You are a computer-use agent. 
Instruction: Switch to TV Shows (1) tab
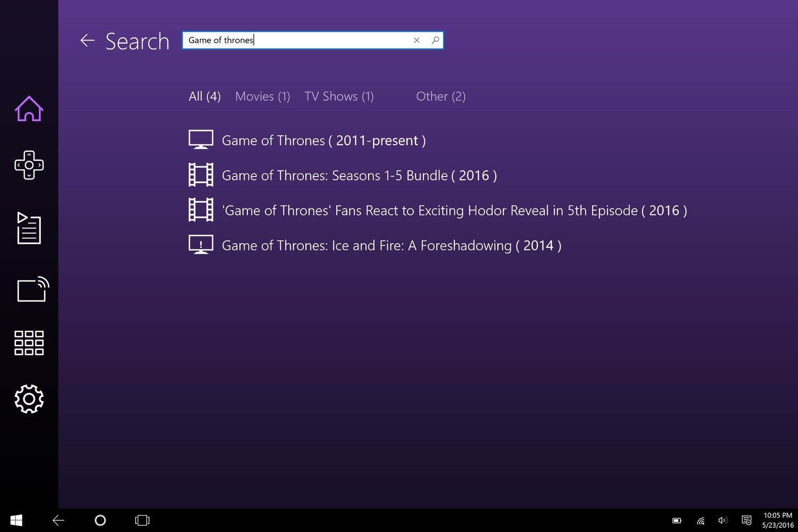click(339, 96)
